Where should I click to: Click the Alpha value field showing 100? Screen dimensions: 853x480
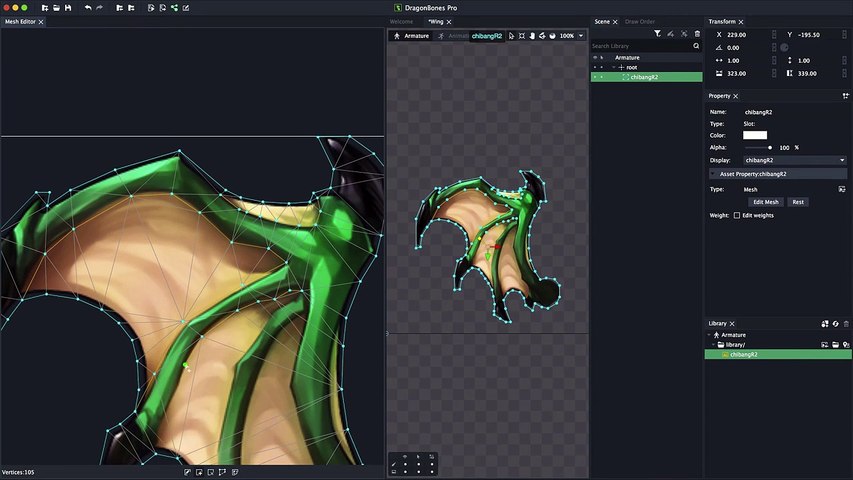click(784, 147)
